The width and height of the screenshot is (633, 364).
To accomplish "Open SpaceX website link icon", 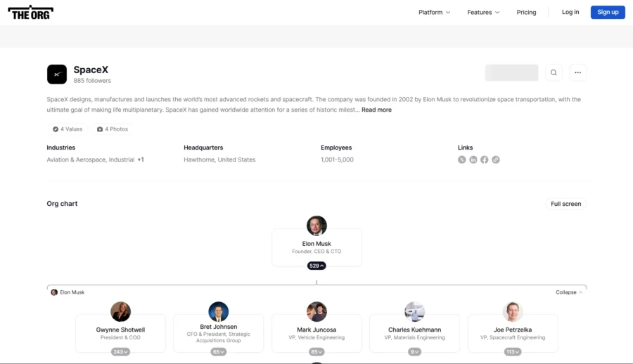I will point(496,160).
